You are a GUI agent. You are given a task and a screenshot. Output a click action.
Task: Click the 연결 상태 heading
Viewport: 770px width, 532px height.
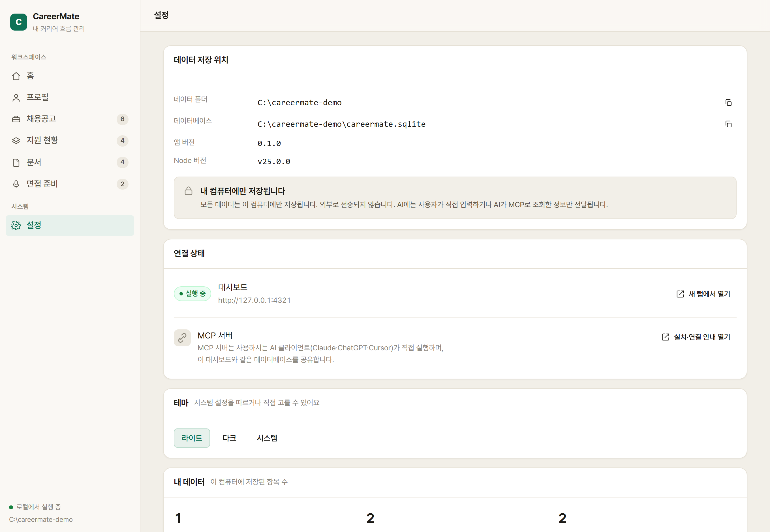click(189, 254)
